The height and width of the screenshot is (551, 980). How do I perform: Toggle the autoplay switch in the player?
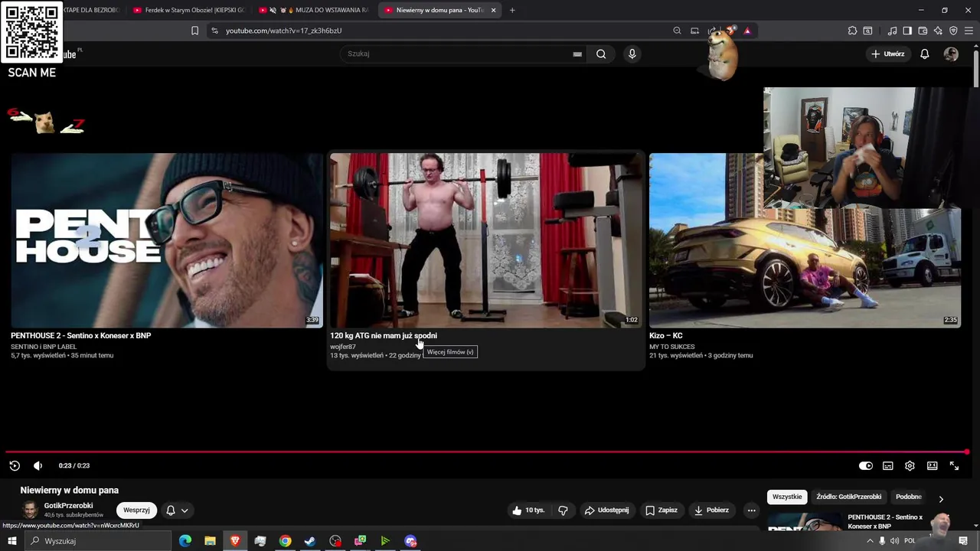point(865,465)
